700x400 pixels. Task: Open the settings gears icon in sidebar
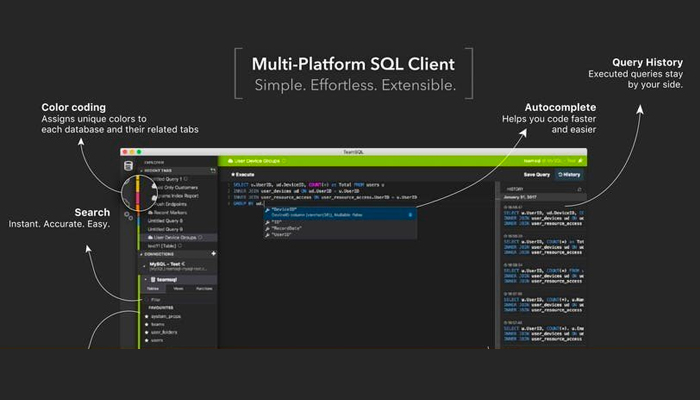click(129, 217)
